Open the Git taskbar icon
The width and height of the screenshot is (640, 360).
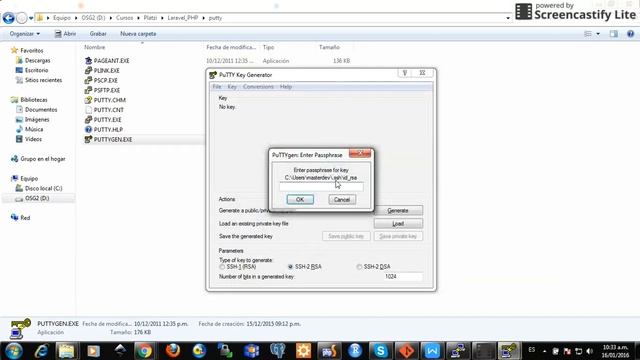tap(407, 351)
